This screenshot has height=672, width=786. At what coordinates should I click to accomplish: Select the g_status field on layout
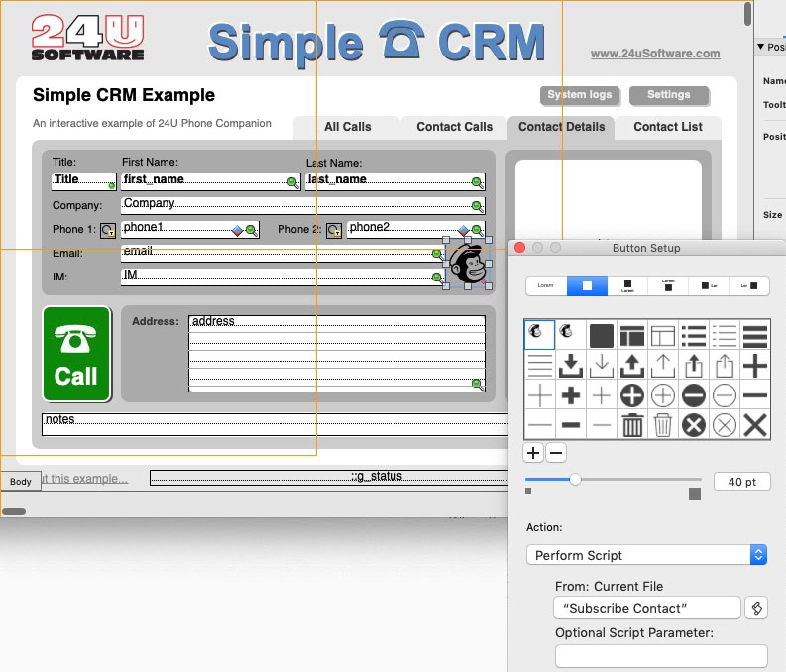point(329,478)
